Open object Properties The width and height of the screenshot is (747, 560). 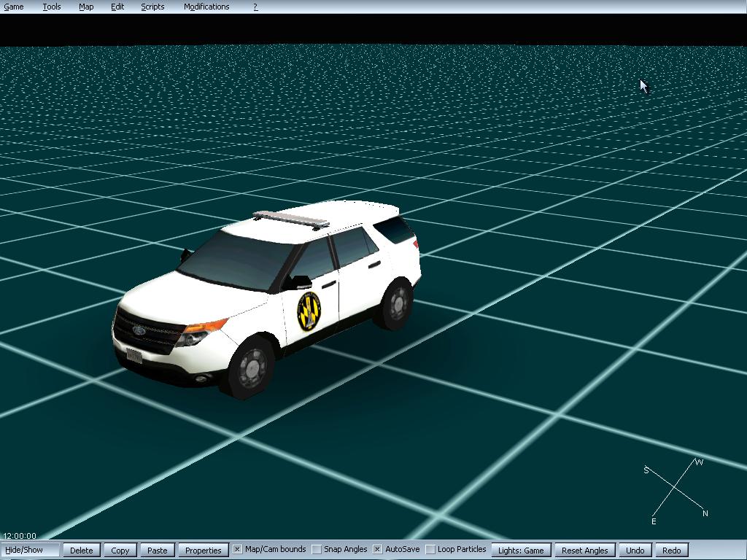[203, 551]
